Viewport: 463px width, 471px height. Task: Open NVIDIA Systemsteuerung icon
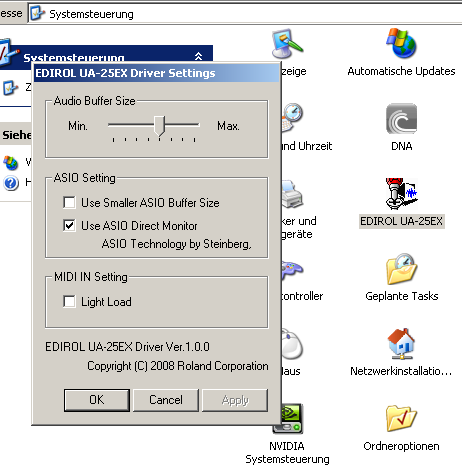(287, 419)
